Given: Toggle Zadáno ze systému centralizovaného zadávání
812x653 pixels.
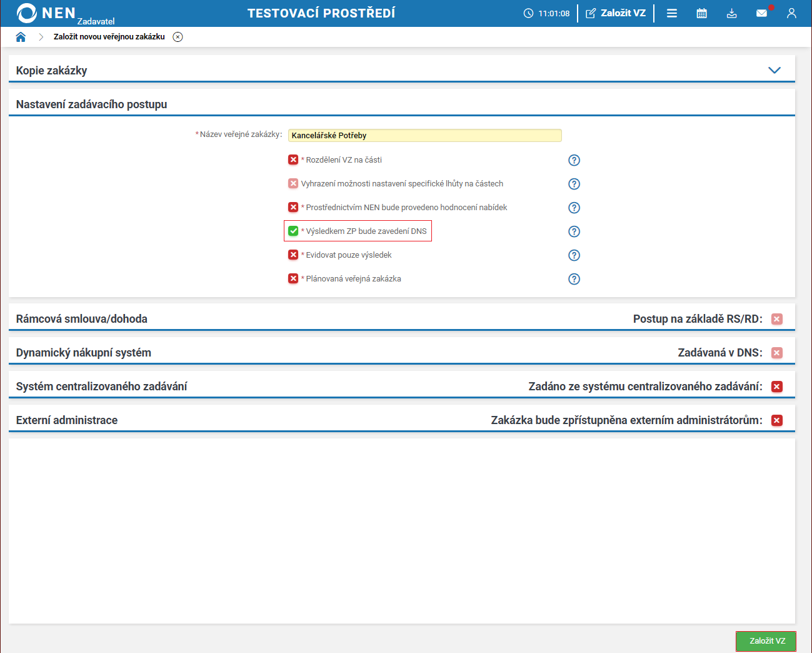Looking at the screenshot, I should point(777,387).
